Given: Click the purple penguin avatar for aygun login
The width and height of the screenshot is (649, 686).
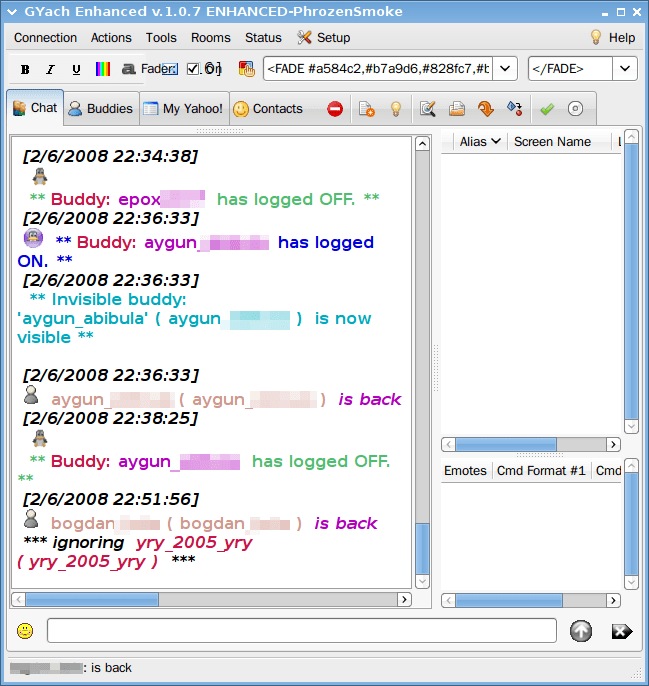Looking at the screenshot, I should coord(33,238).
